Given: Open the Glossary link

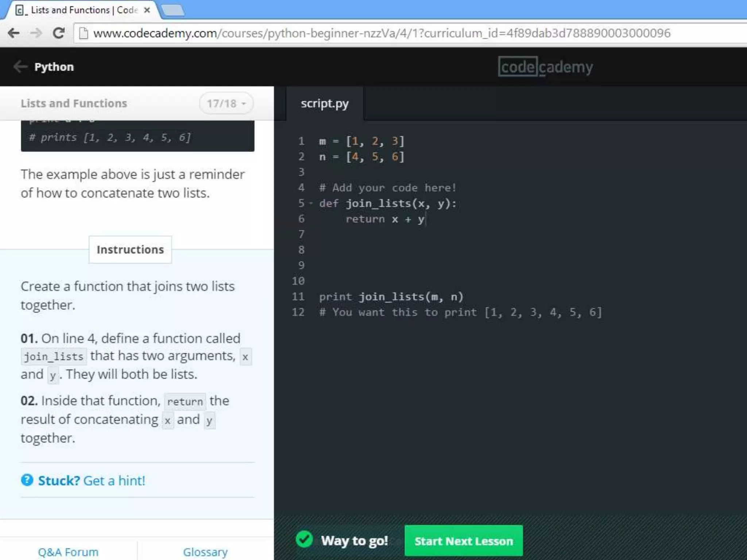Looking at the screenshot, I should click(205, 552).
